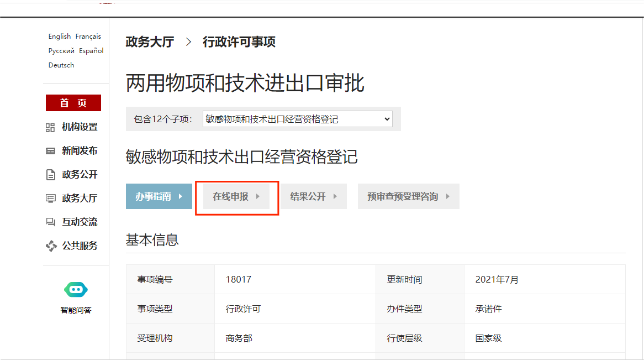
Task: Select the 办事指南 tab
Action: (153, 196)
